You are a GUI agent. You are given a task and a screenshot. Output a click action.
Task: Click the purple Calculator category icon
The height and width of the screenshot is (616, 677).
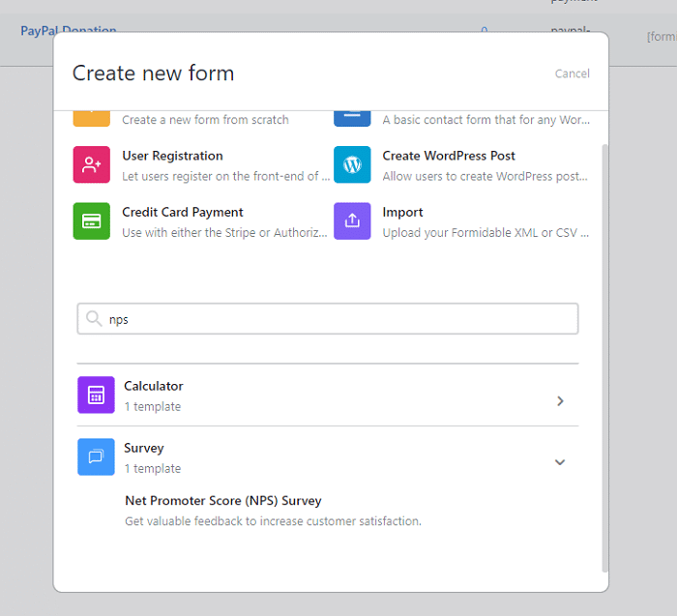pyautogui.click(x=96, y=395)
